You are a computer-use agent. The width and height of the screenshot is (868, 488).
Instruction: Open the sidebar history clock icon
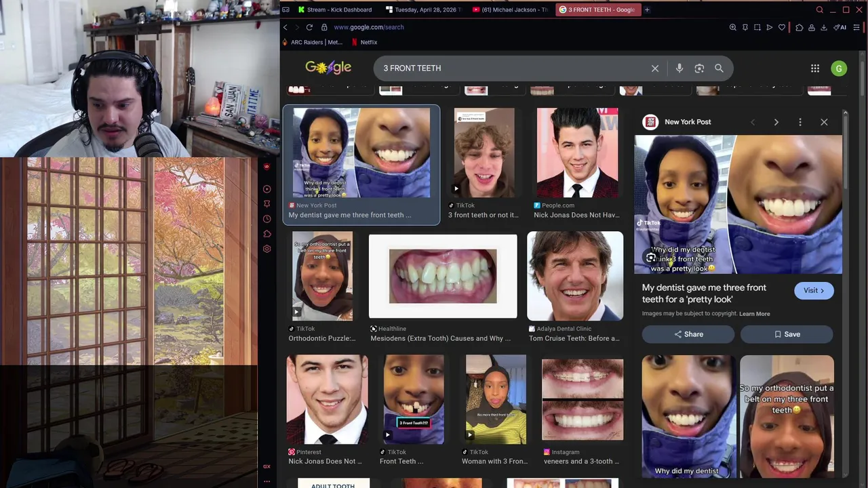[267, 219]
